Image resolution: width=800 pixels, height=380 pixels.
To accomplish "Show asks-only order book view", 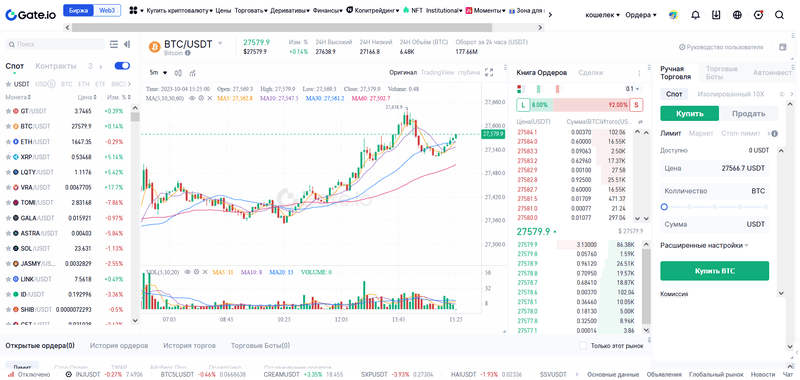I will (x=558, y=89).
